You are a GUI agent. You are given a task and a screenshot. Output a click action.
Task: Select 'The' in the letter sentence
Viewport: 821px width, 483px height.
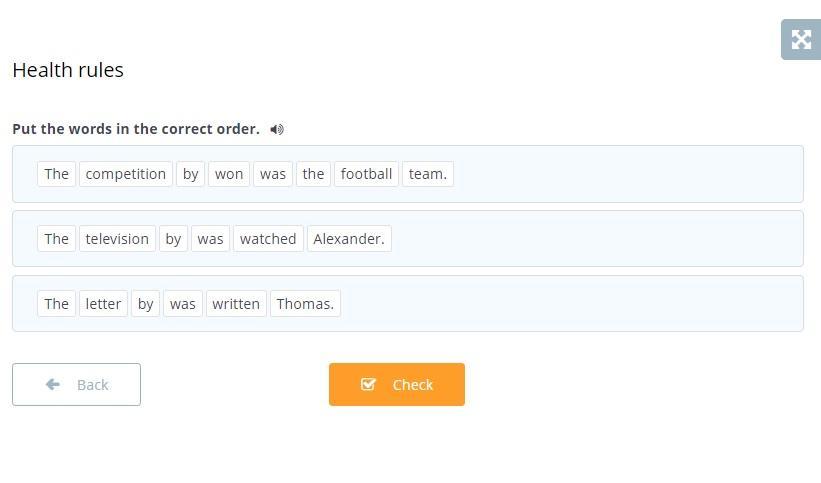coord(56,304)
